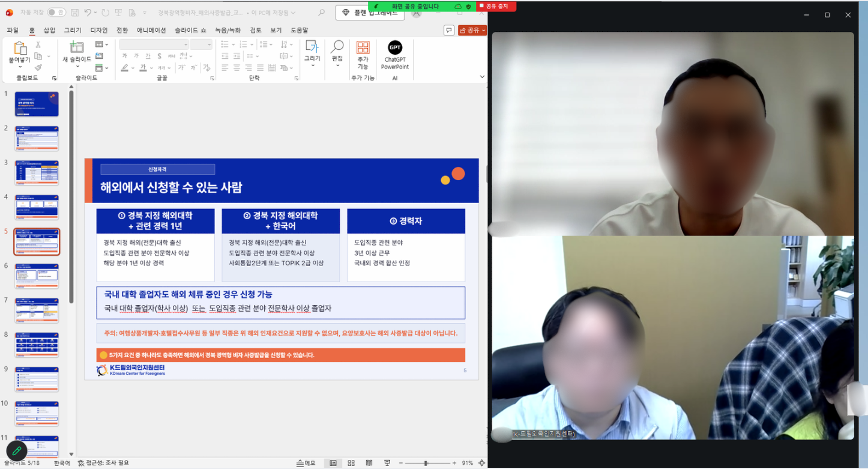Open the Clipboard (클립보드) dialog launcher
Image resolution: width=868 pixels, height=469 pixels.
[54, 79]
